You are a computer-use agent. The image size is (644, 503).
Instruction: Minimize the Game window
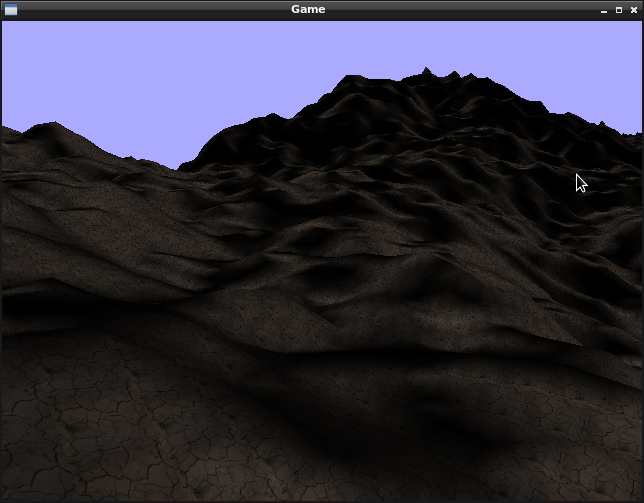tap(604, 10)
